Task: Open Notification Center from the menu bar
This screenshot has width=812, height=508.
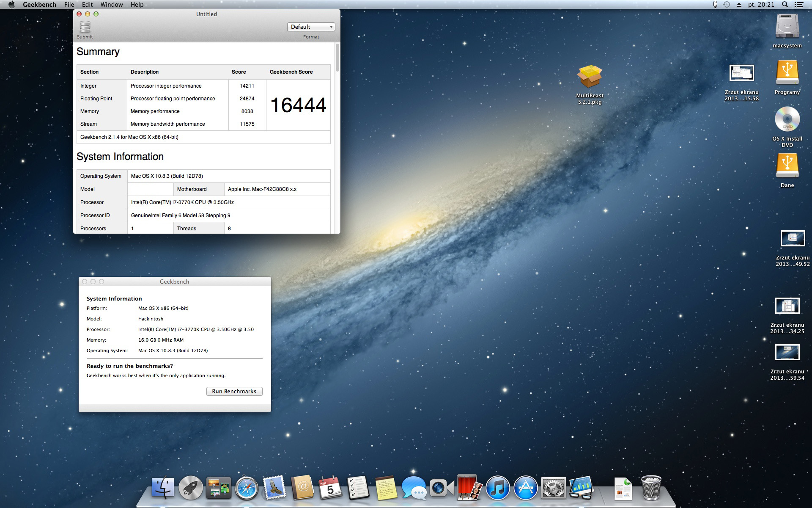Action: coord(799,4)
